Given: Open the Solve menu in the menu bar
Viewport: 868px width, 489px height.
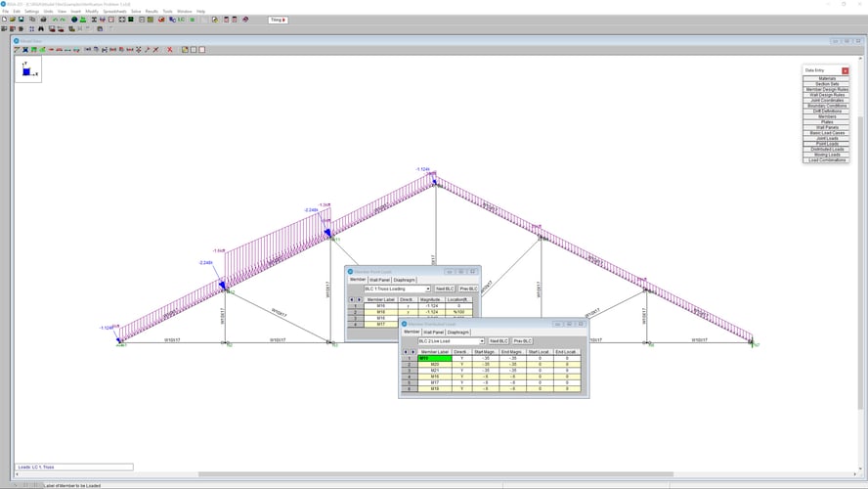Looking at the screenshot, I should click(136, 11).
